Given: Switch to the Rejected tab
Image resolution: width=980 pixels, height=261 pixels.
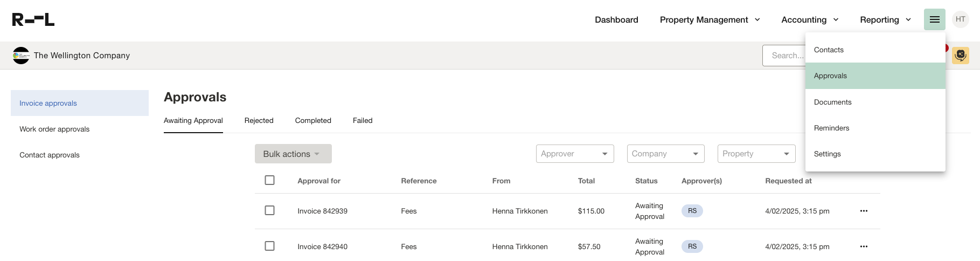Looking at the screenshot, I should tap(259, 120).
